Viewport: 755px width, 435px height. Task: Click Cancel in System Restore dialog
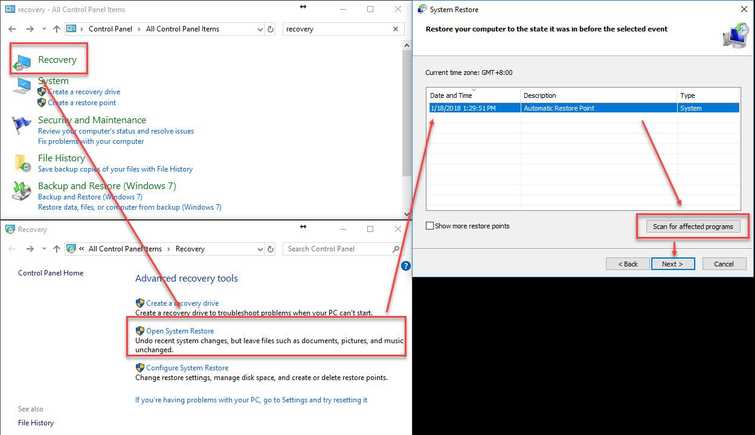point(724,264)
